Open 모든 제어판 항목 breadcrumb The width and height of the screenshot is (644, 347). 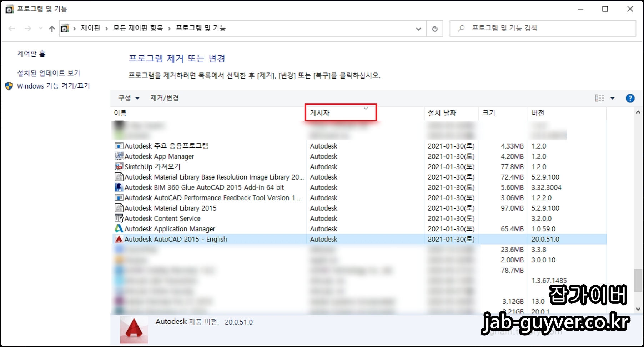tap(138, 28)
